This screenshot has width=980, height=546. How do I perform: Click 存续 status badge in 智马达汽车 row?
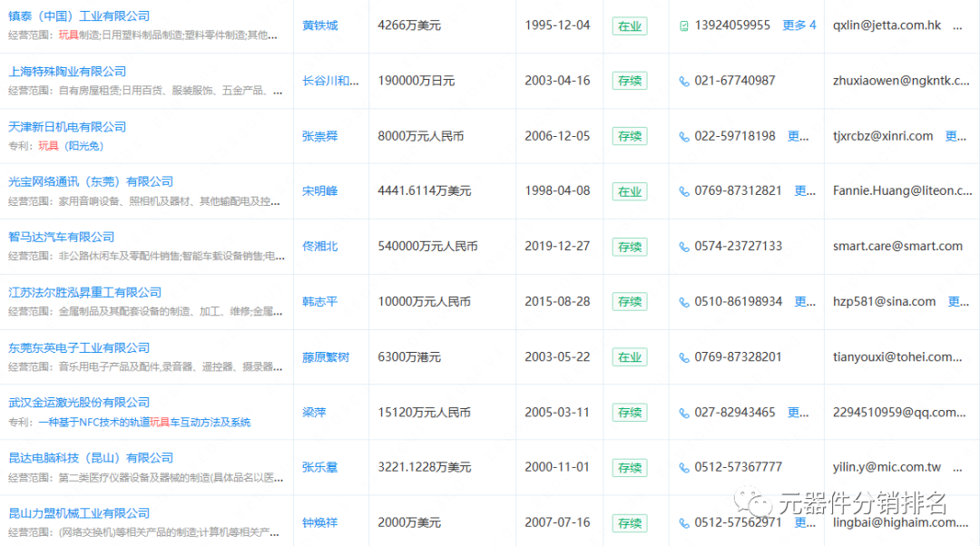[630, 247]
